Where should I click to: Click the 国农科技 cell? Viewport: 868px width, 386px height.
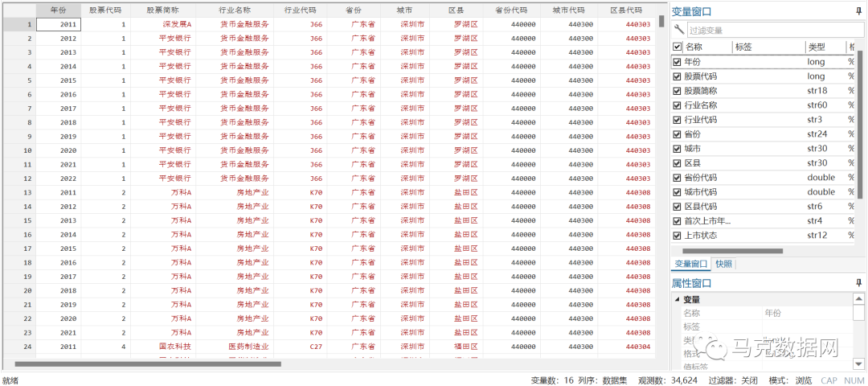pos(163,346)
